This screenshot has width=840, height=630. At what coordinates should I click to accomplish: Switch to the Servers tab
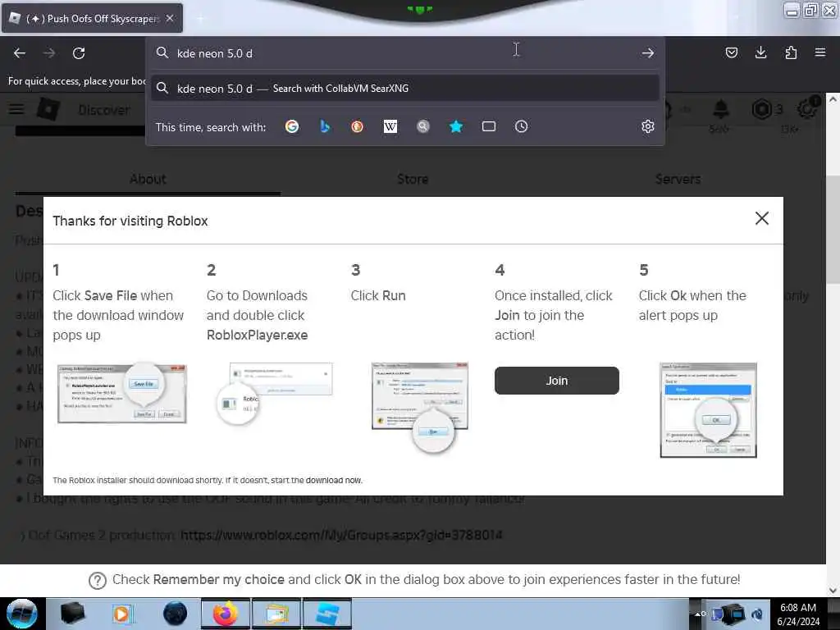[678, 179]
